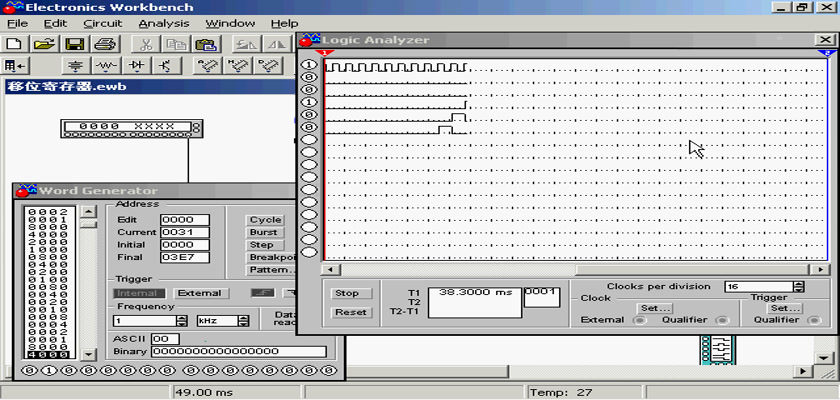Select the Clock External radio button

click(640, 321)
